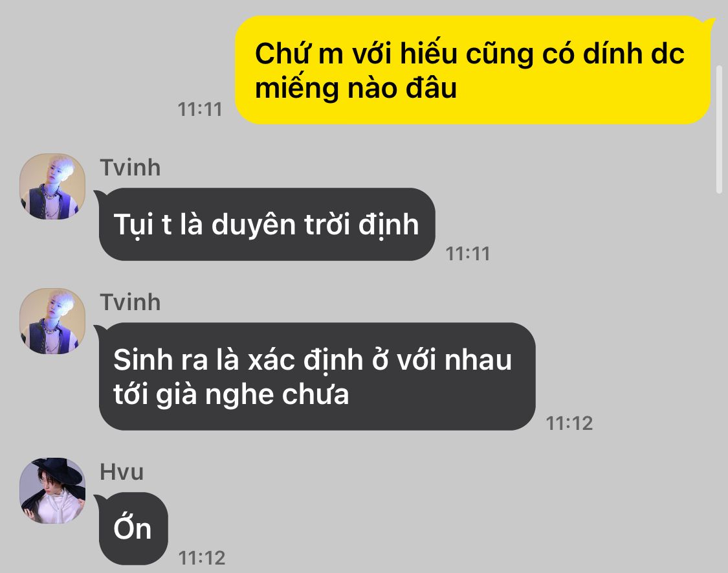The height and width of the screenshot is (573, 728).
Task: Click the Hvu sender name label
Action: [x=122, y=472]
